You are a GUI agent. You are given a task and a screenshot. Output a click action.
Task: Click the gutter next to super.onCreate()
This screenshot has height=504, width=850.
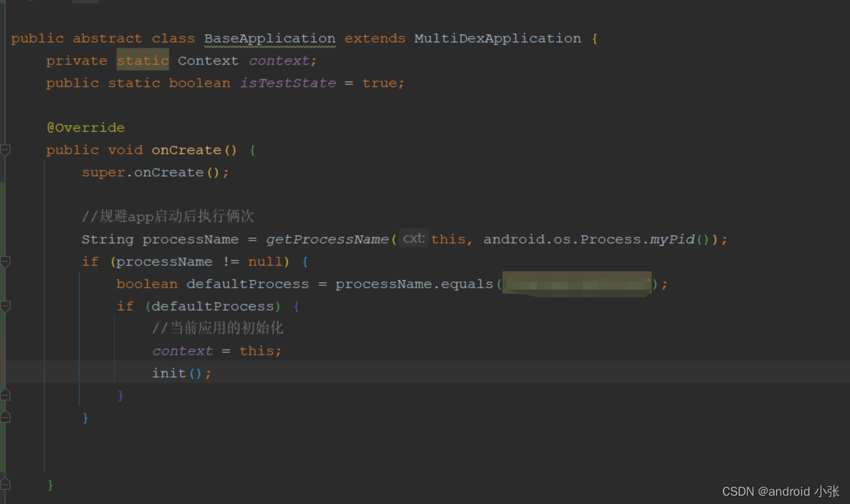coord(26,172)
